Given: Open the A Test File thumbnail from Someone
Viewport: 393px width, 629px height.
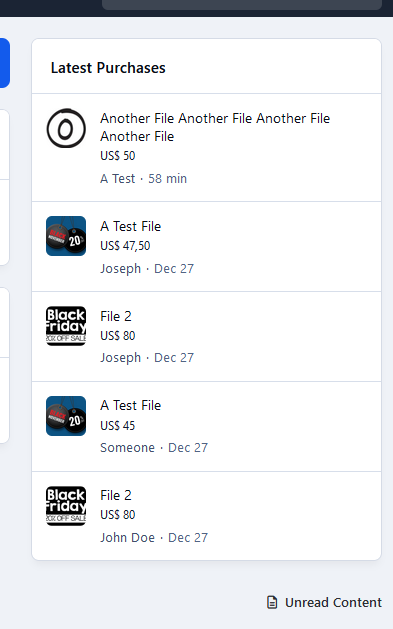Looking at the screenshot, I should coord(66,416).
